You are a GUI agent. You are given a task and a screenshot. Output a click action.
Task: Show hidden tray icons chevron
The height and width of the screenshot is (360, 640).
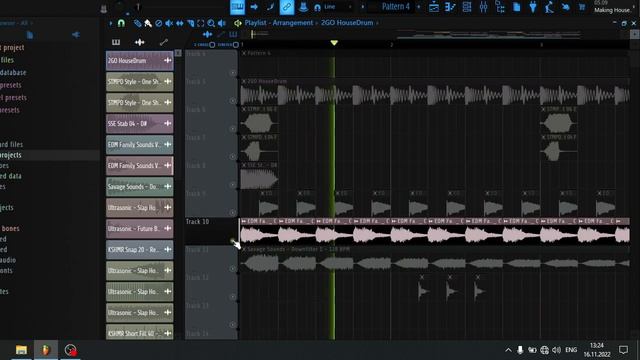[x=508, y=350]
